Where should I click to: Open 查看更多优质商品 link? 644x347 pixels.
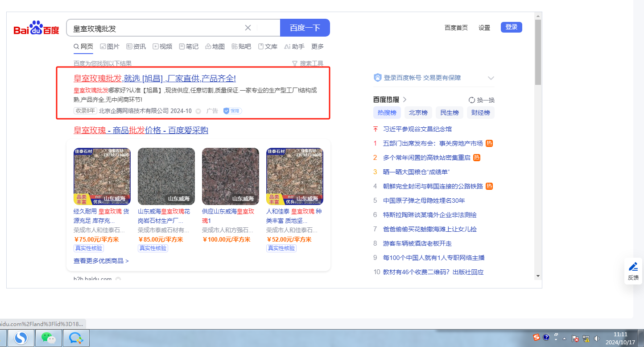pyautogui.click(x=101, y=261)
